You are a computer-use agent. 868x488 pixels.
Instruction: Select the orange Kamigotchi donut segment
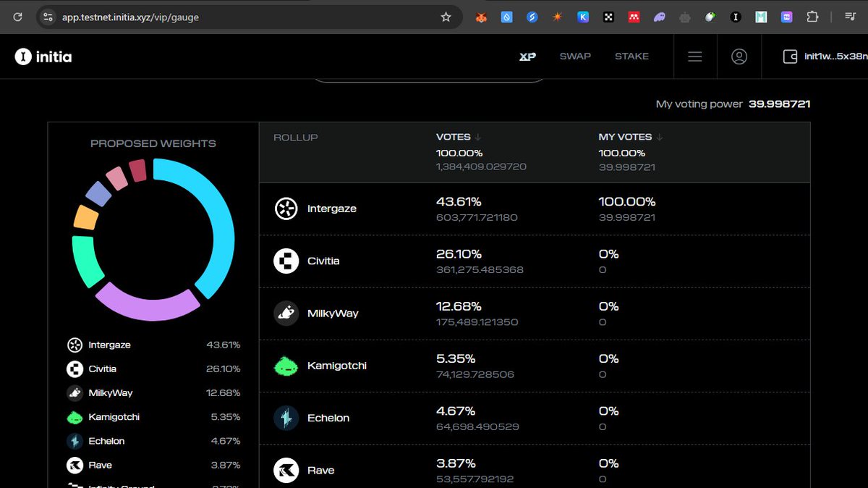point(86,217)
